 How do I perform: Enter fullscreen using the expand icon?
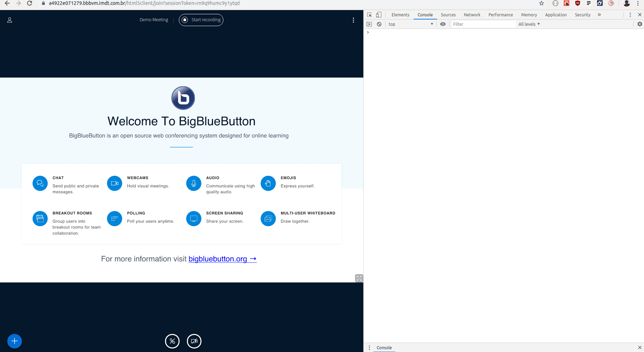tap(360, 278)
